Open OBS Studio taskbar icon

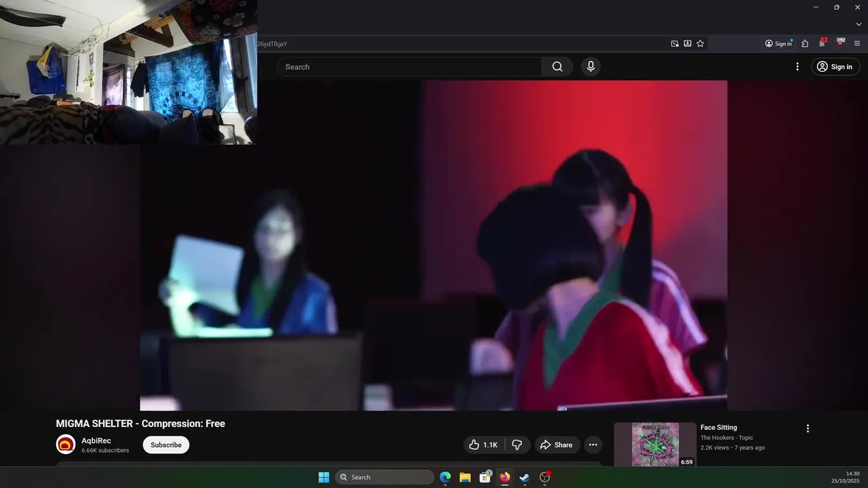pos(545,477)
